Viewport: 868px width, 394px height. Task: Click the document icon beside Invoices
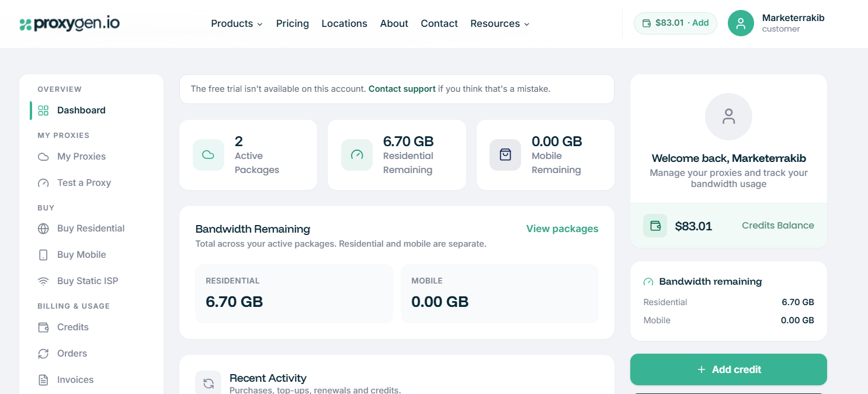[43, 380]
